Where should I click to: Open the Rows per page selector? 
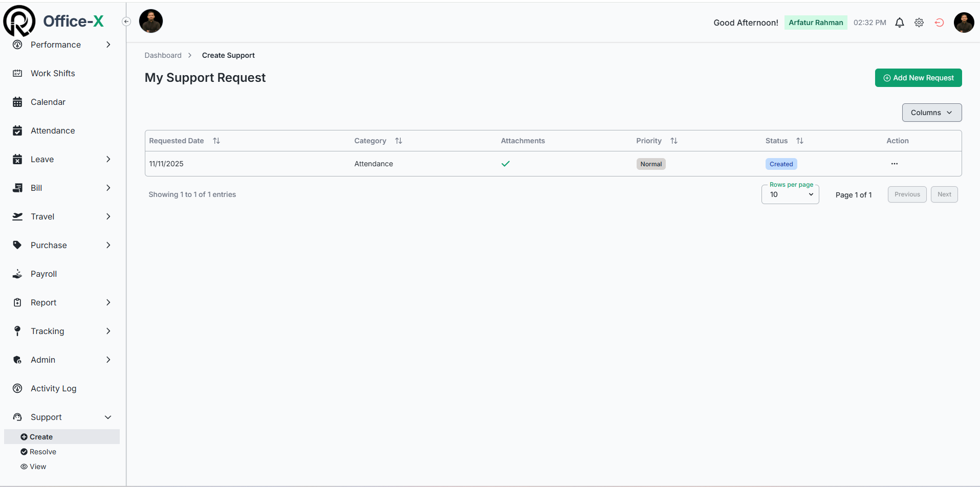790,194
